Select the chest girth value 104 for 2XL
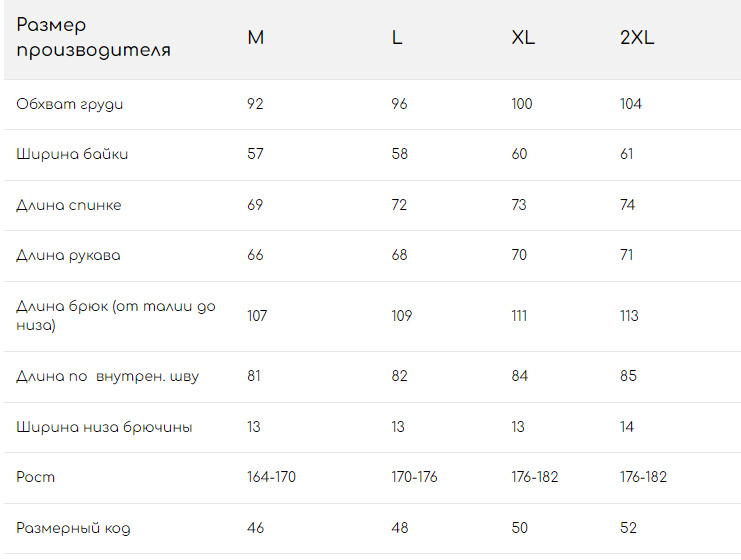The image size is (741, 560). [x=631, y=104]
